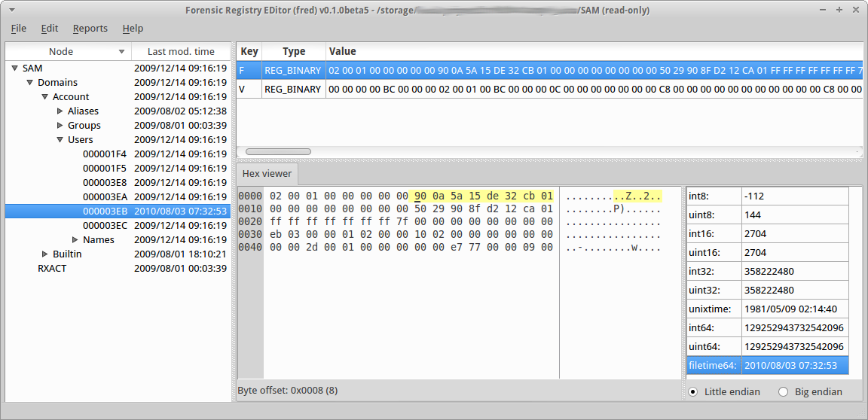Switch to the Hex viewer tab
This screenshot has height=420, width=868.
pyautogui.click(x=267, y=173)
